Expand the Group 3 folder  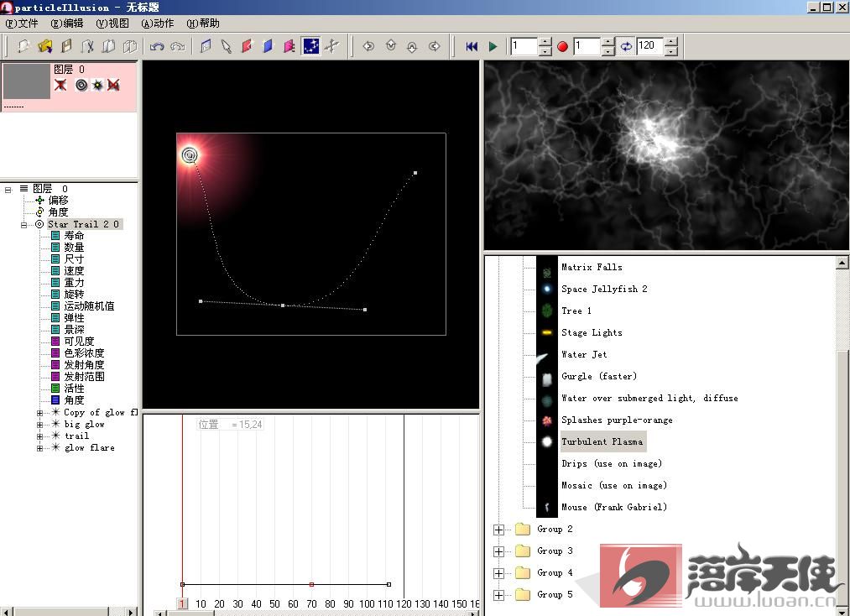[x=498, y=551]
